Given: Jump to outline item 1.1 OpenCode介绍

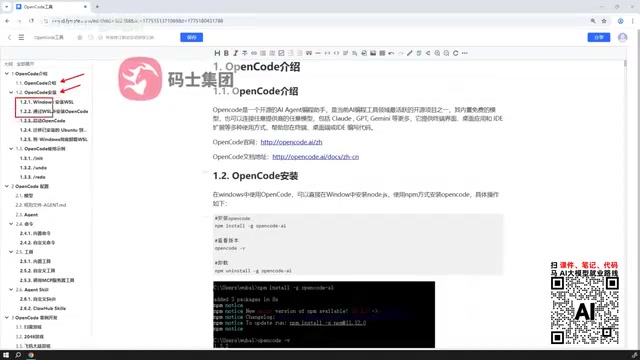Looking at the screenshot, I should [x=36, y=83].
